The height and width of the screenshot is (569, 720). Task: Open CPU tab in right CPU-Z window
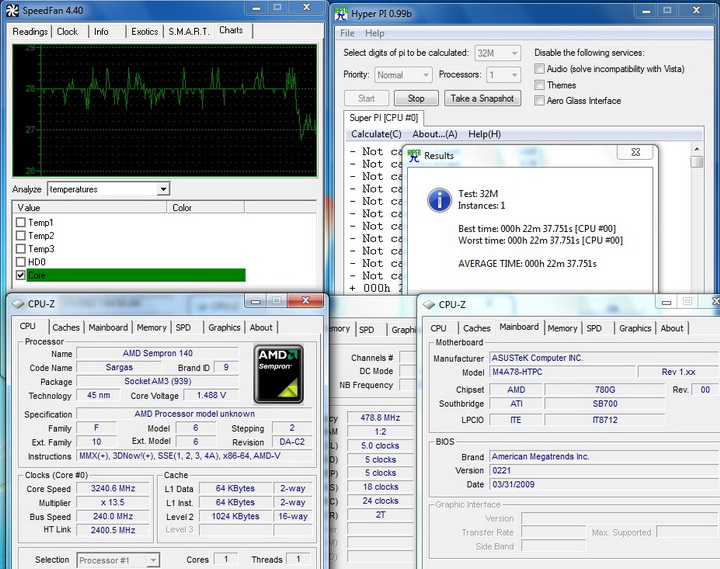pyautogui.click(x=439, y=328)
